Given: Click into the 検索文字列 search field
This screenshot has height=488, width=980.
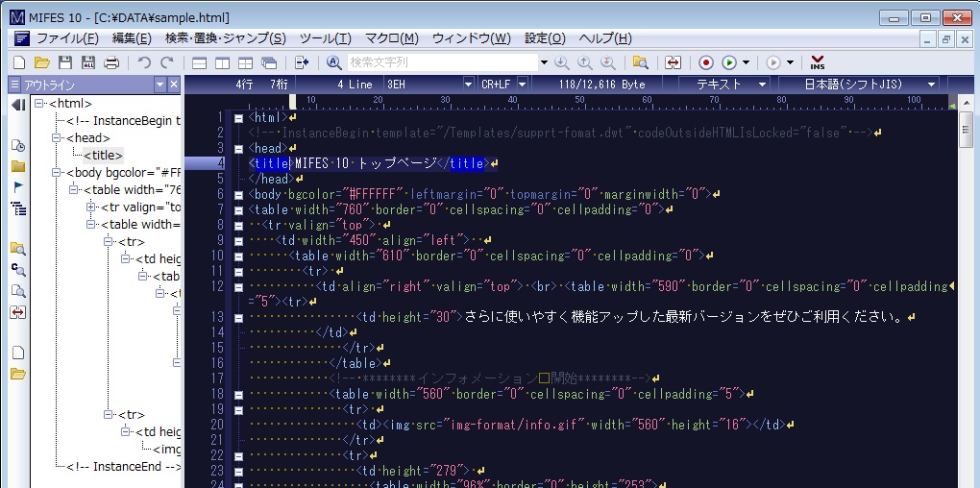Looking at the screenshot, I should coord(441,62).
